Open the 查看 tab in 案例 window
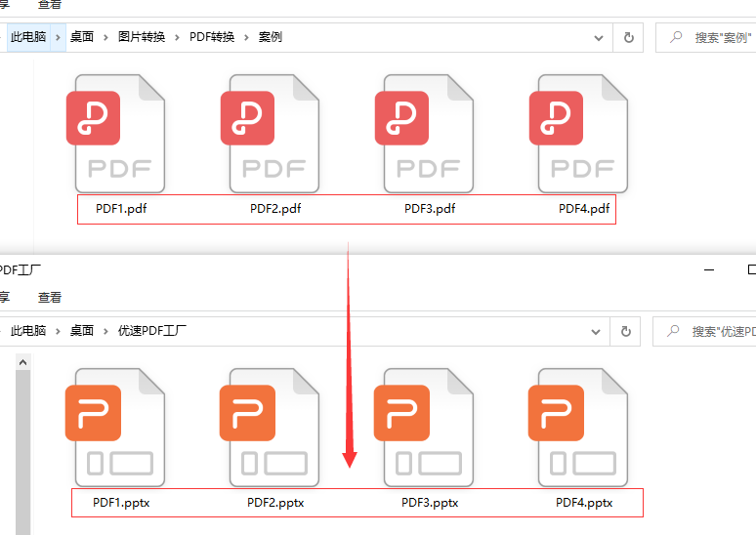The width and height of the screenshot is (756, 535). [x=50, y=4]
